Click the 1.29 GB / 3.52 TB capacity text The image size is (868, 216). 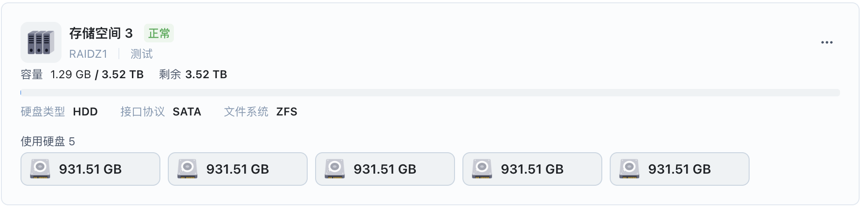[x=97, y=74]
